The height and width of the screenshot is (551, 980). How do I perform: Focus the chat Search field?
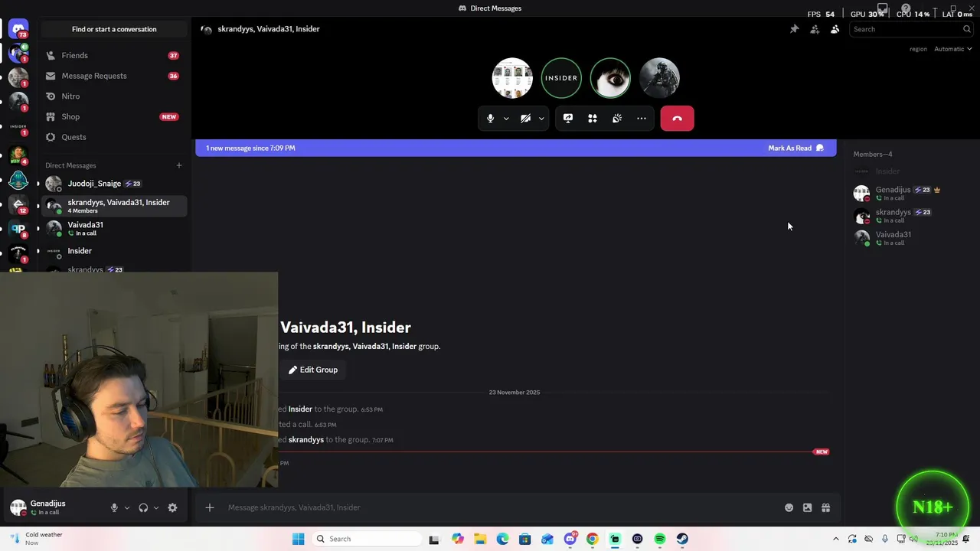[x=911, y=29]
